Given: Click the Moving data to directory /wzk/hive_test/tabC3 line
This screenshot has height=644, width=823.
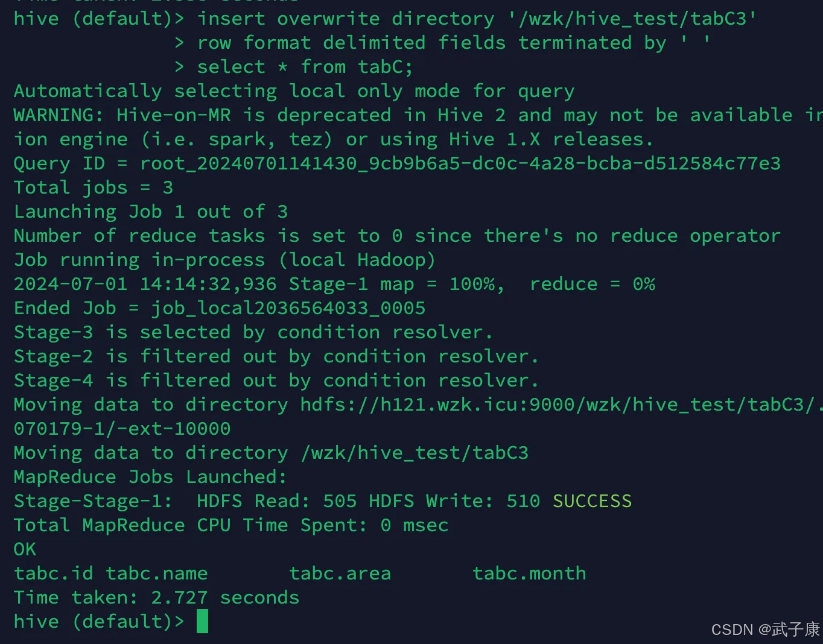Looking at the screenshot, I should click(271, 453).
